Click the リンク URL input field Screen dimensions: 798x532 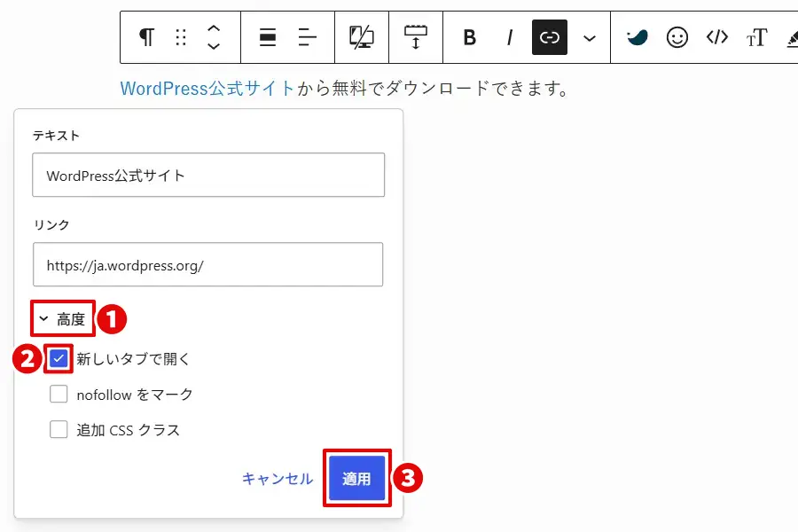[x=207, y=264]
